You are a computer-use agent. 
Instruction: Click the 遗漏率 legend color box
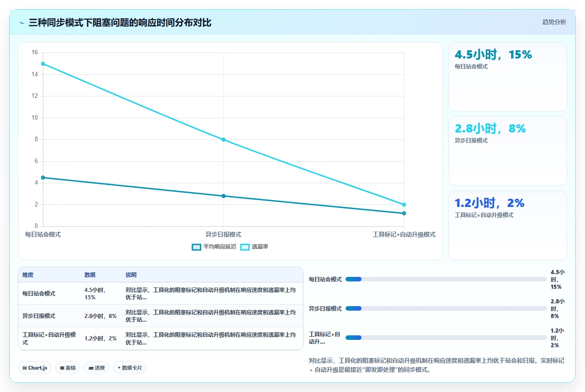245,247
